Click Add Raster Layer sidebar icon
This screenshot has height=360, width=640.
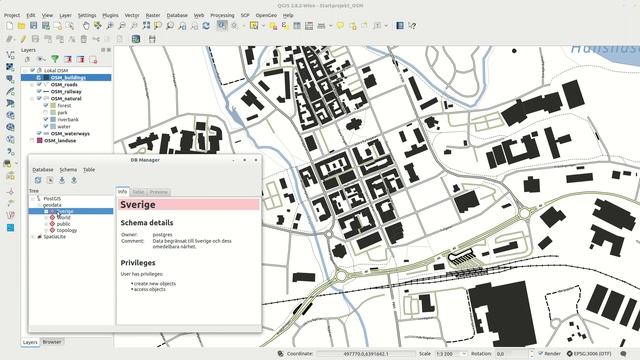coord(10,67)
